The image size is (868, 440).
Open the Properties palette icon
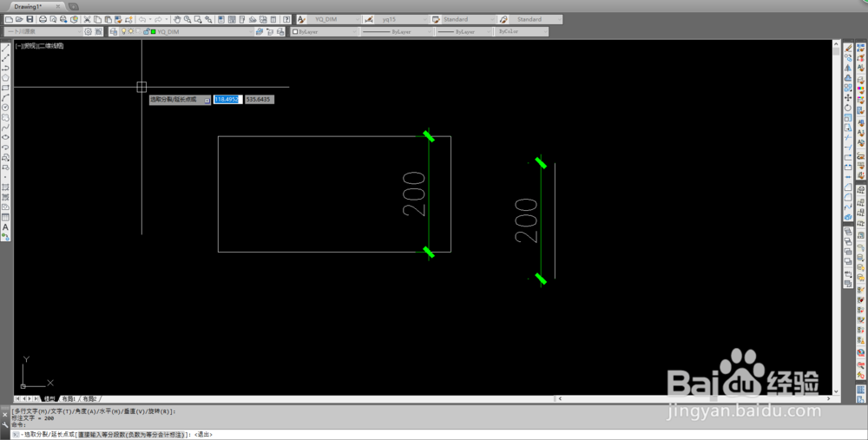click(x=221, y=19)
